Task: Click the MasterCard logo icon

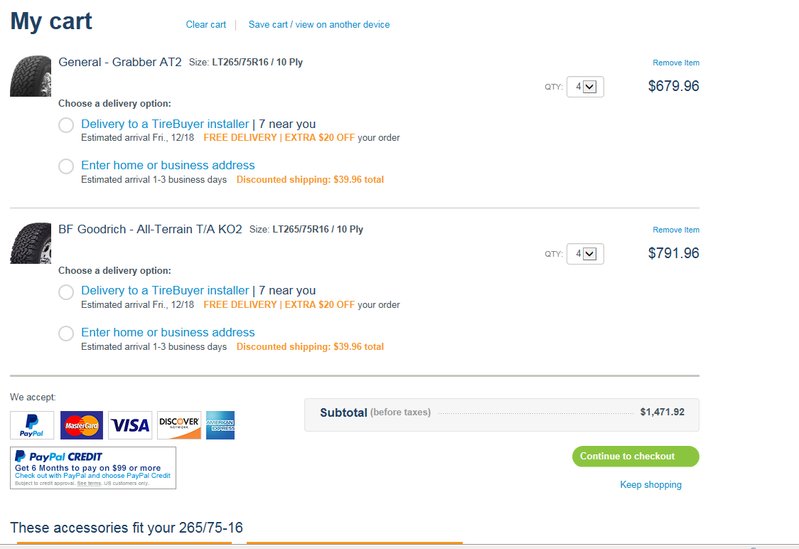Action: [x=82, y=425]
